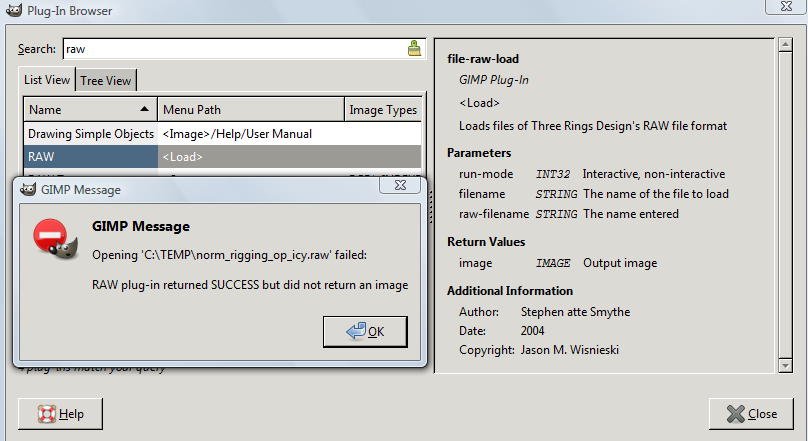Sort list by the Name column header

pyautogui.click(x=90, y=110)
